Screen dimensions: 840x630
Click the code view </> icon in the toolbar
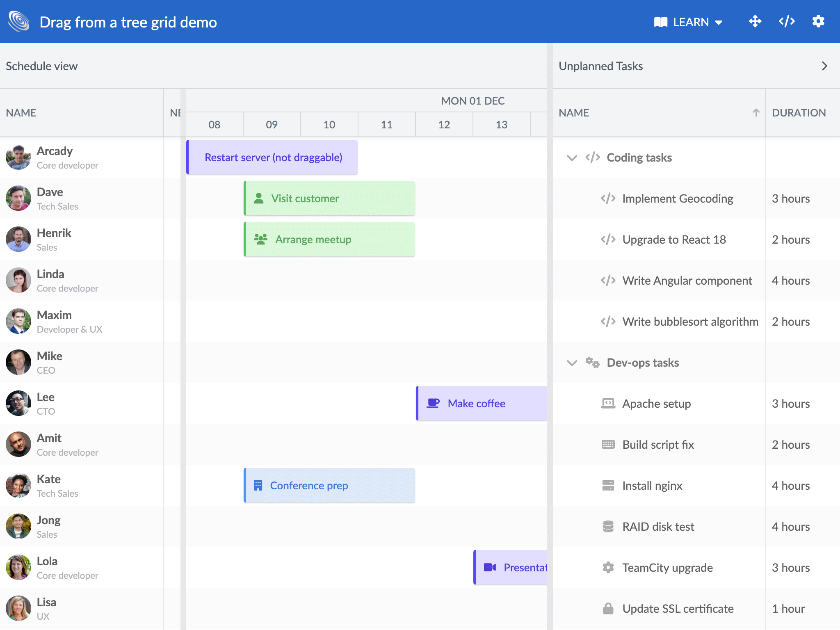point(787,21)
